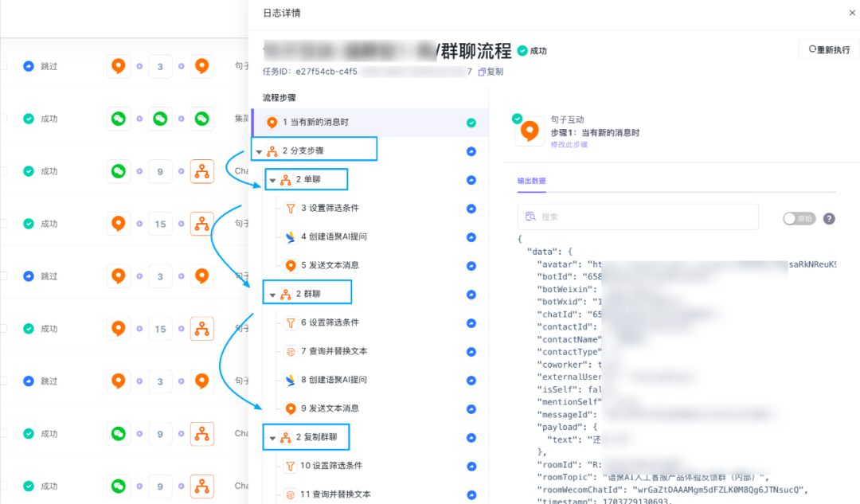Click AI icon of step 8 创建语聚AI提问
This screenshot has height=504, width=860.
291,380
